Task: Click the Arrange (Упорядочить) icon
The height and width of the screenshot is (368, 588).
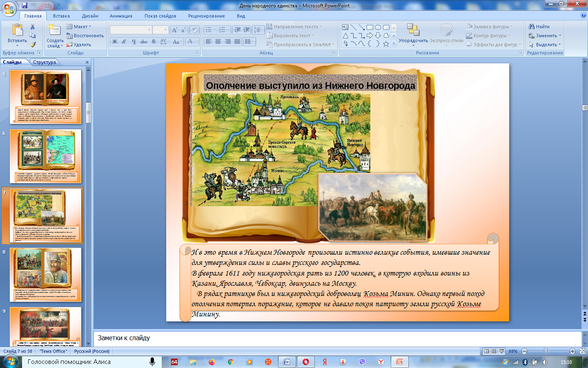Action: (x=413, y=30)
